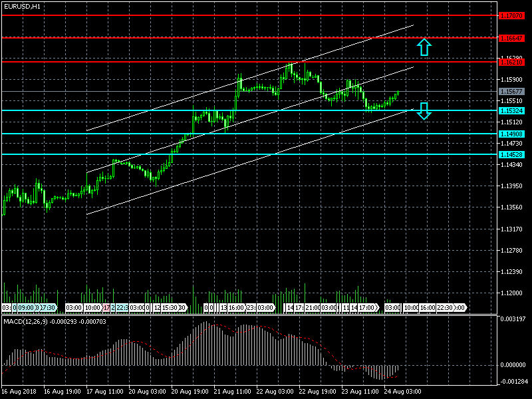Click the cyan 17:30 event marker
Image resolution: width=532 pixels, height=399 pixels.
47,308
